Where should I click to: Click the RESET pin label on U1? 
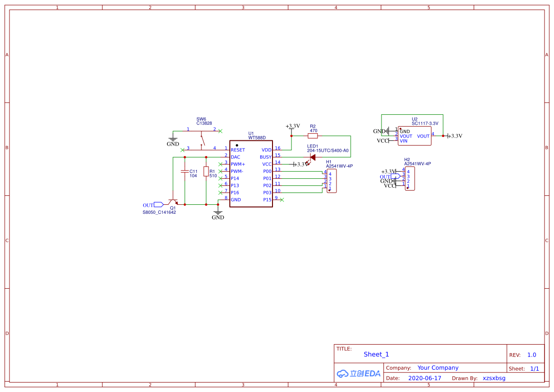pos(238,150)
